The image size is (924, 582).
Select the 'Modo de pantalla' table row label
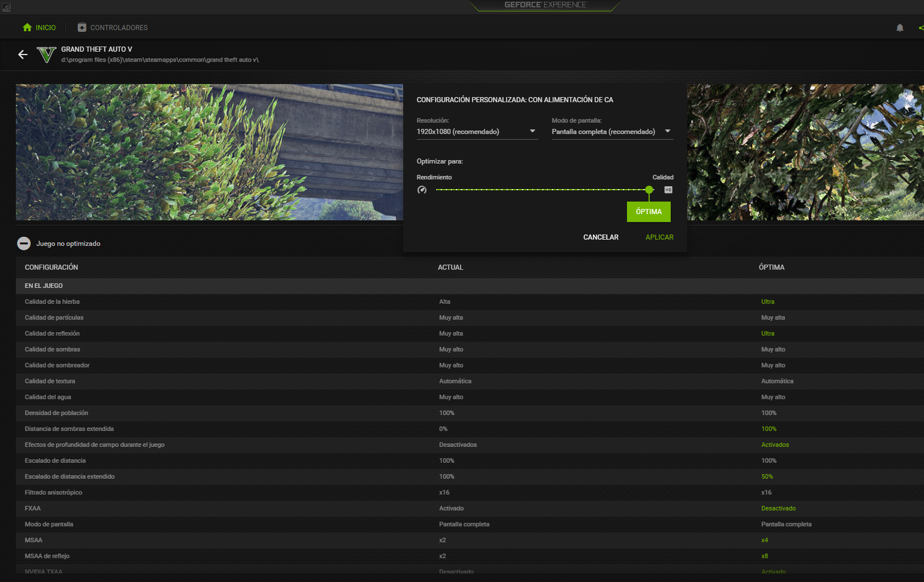click(x=49, y=524)
